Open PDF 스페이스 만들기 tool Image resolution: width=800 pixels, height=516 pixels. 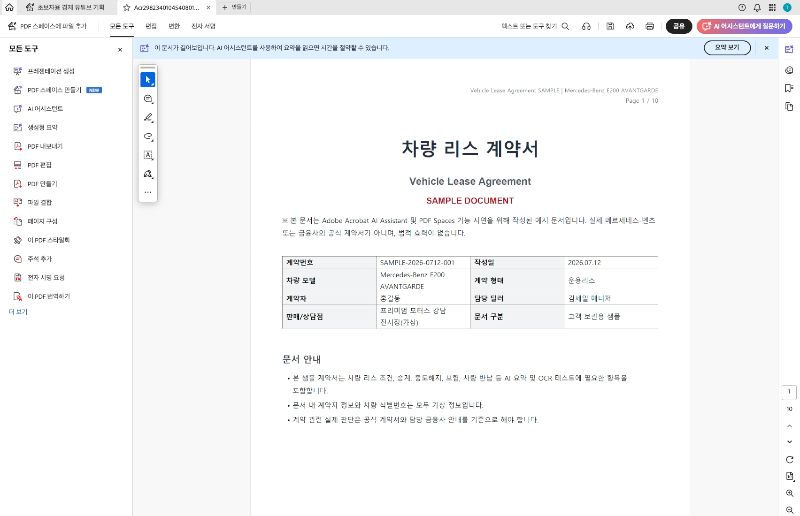pyautogui.click(x=57, y=90)
